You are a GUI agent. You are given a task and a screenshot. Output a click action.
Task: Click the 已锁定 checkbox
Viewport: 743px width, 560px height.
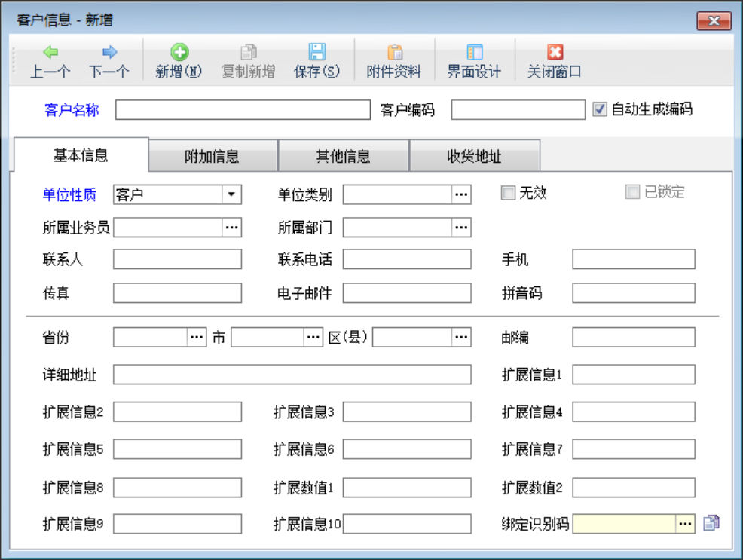pos(633,193)
